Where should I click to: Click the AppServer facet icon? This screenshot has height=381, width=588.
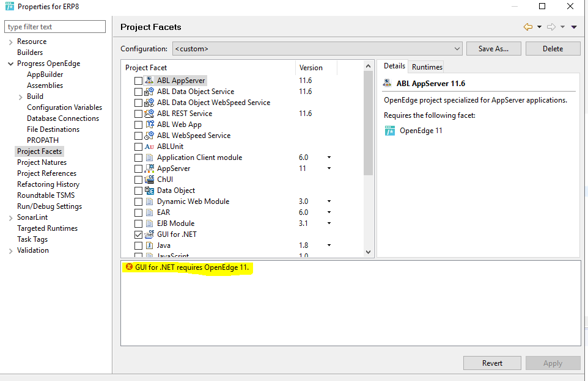pyautogui.click(x=149, y=168)
